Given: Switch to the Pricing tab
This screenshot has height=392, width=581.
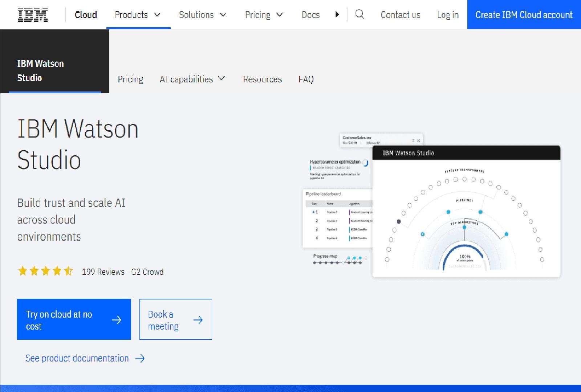Looking at the screenshot, I should 130,79.
